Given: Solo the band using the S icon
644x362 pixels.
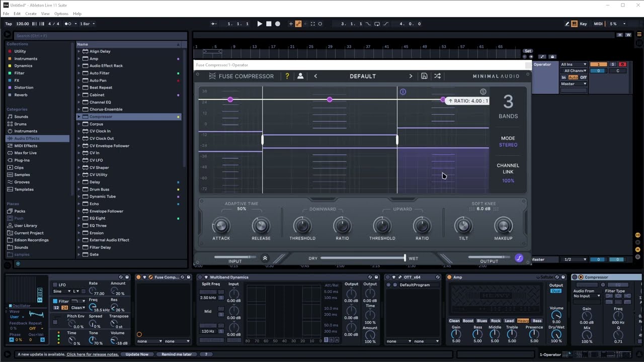Looking at the screenshot, I should pyautogui.click(x=483, y=92).
